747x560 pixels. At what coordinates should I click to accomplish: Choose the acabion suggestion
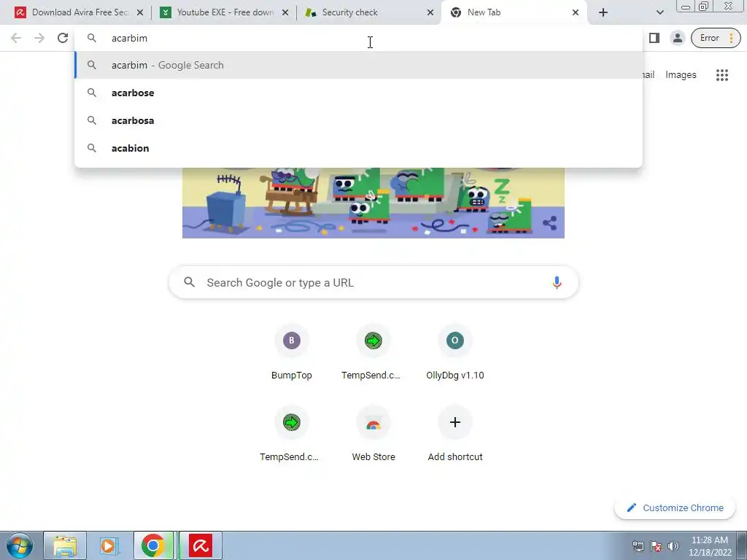click(x=358, y=148)
